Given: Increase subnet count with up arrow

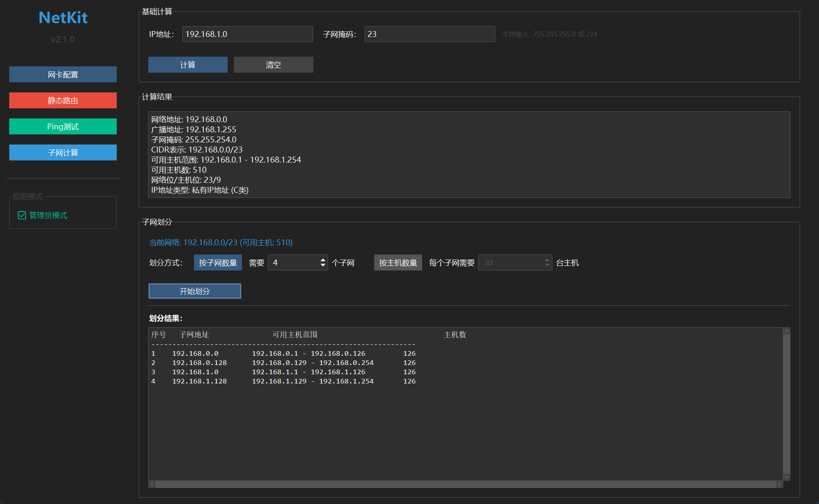Looking at the screenshot, I should tap(323, 260).
